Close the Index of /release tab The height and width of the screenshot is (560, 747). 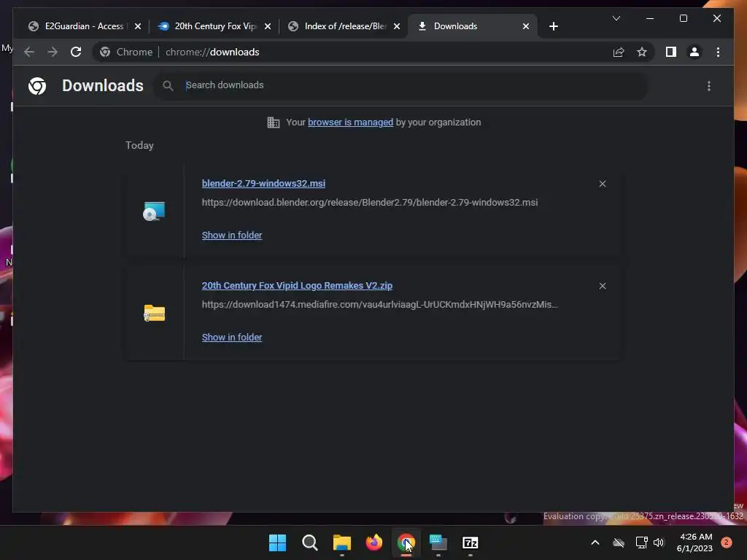(396, 26)
